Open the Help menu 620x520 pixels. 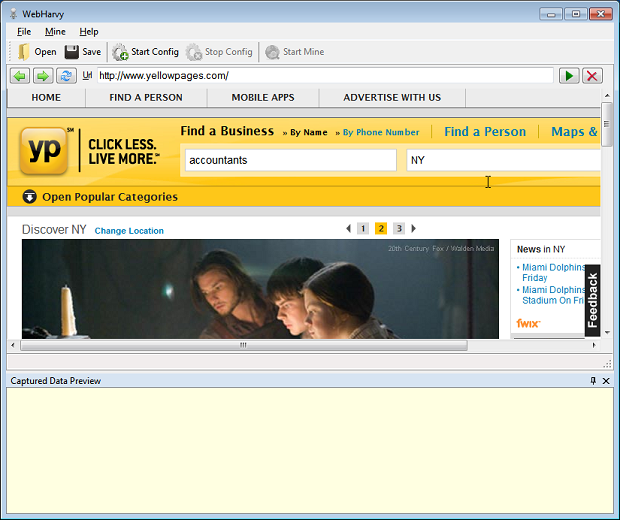(89, 32)
